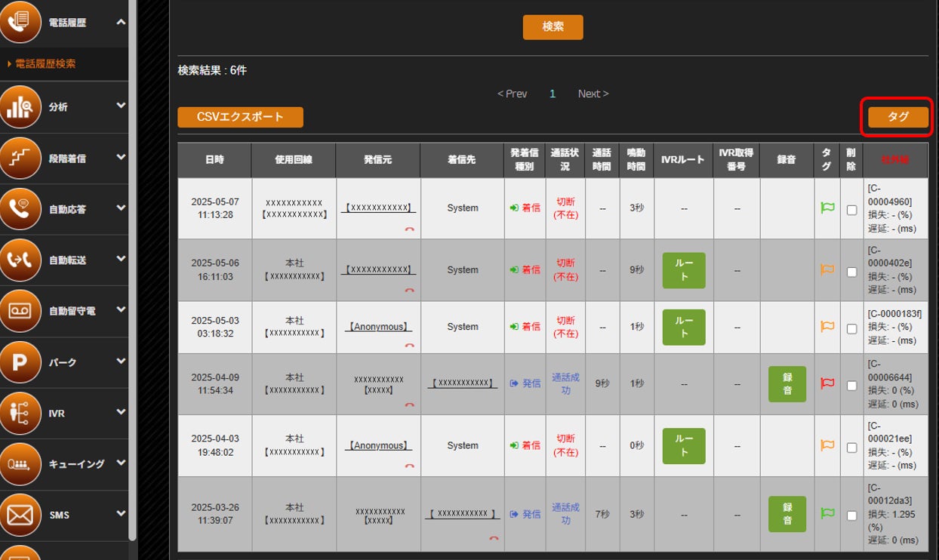
Task: Go to the Next results page link
Action: coord(593,94)
